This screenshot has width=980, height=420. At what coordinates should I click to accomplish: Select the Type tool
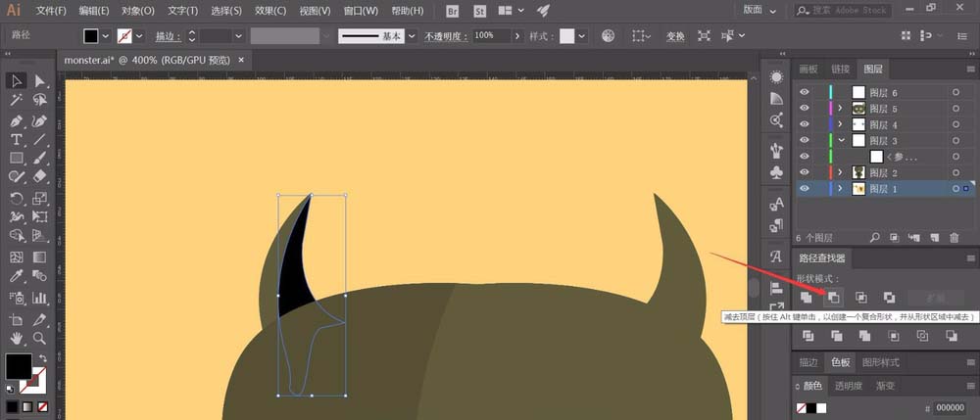(x=17, y=139)
